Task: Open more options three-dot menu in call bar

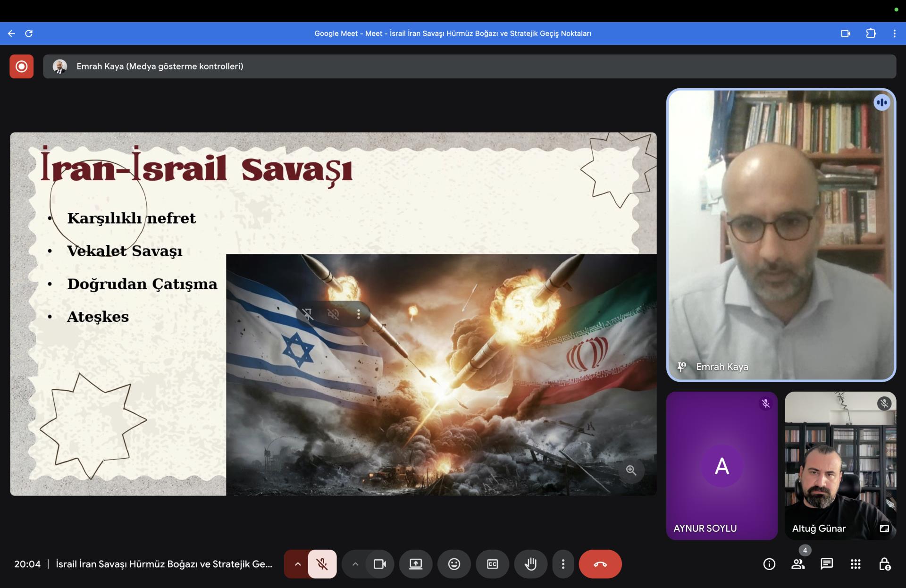Action: (x=562, y=564)
